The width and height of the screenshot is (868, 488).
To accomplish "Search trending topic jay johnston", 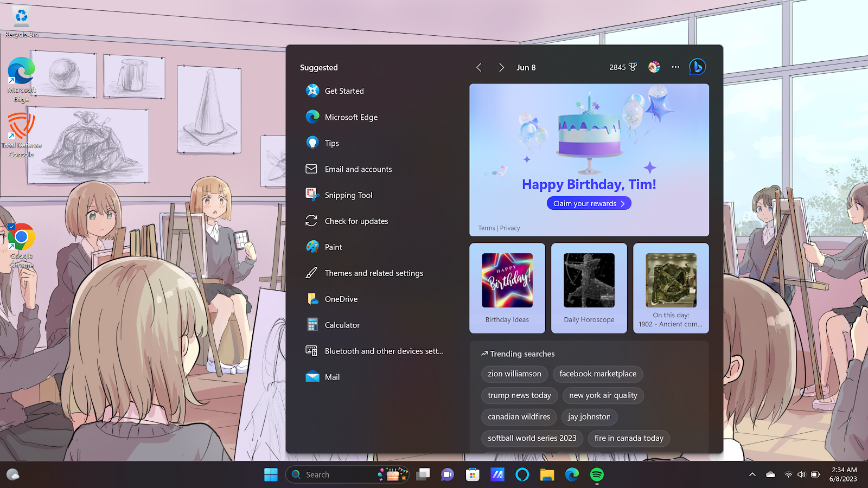I will pyautogui.click(x=589, y=416).
